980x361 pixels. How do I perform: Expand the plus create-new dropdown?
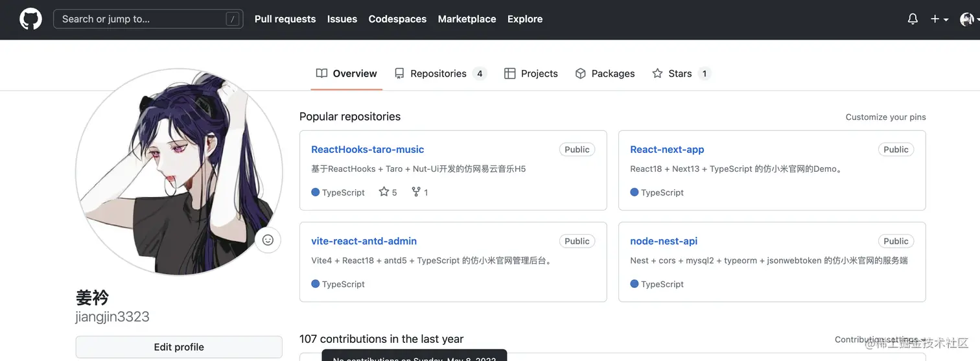point(939,19)
